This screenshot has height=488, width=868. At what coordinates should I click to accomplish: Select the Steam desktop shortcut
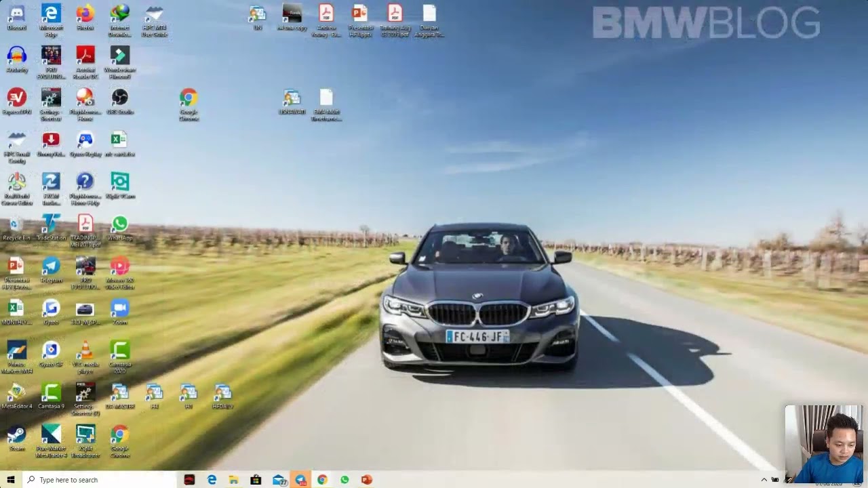click(x=16, y=438)
